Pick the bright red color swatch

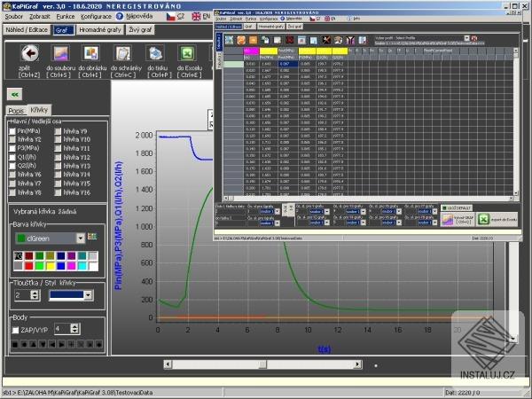point(29,266)
